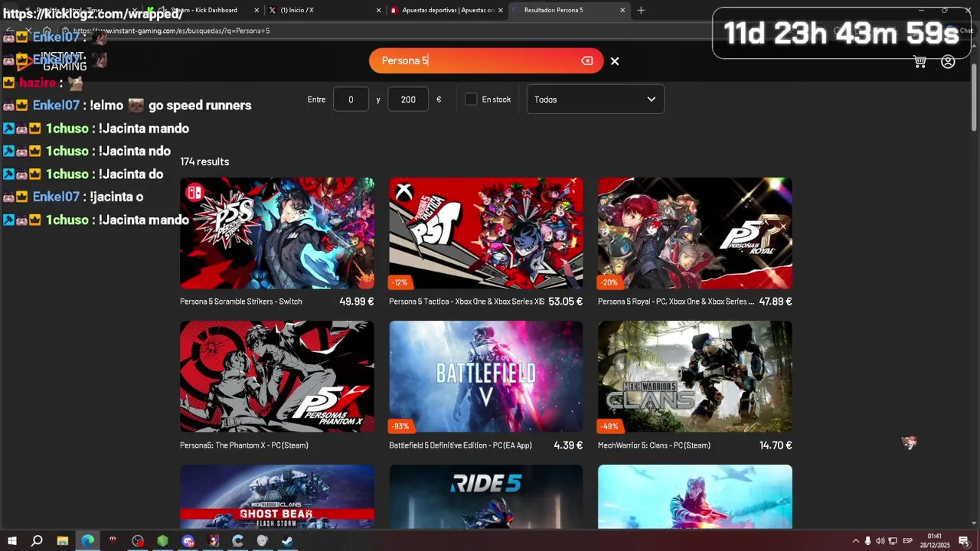Image resolution: width=980 pixels, height=551 pixels.
Task: Click Persona5: The Phantom X title
Action: [244, 445]
